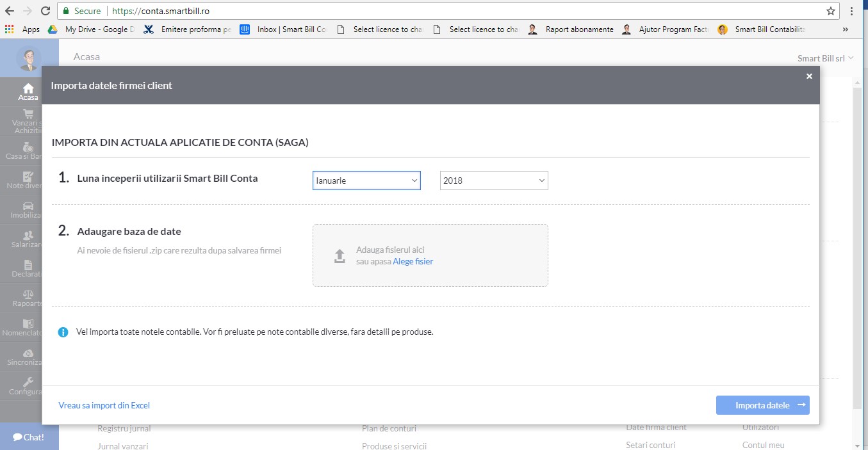Show more bookmarks chevron

click(846, 29)
